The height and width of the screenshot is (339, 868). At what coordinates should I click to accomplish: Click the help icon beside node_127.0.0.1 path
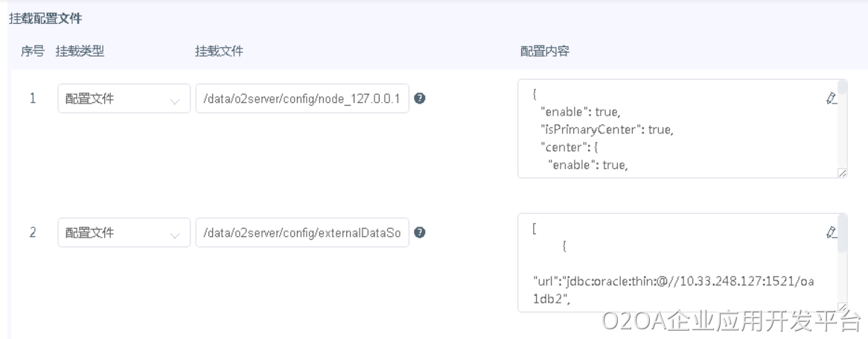click(x=420, y=98)
